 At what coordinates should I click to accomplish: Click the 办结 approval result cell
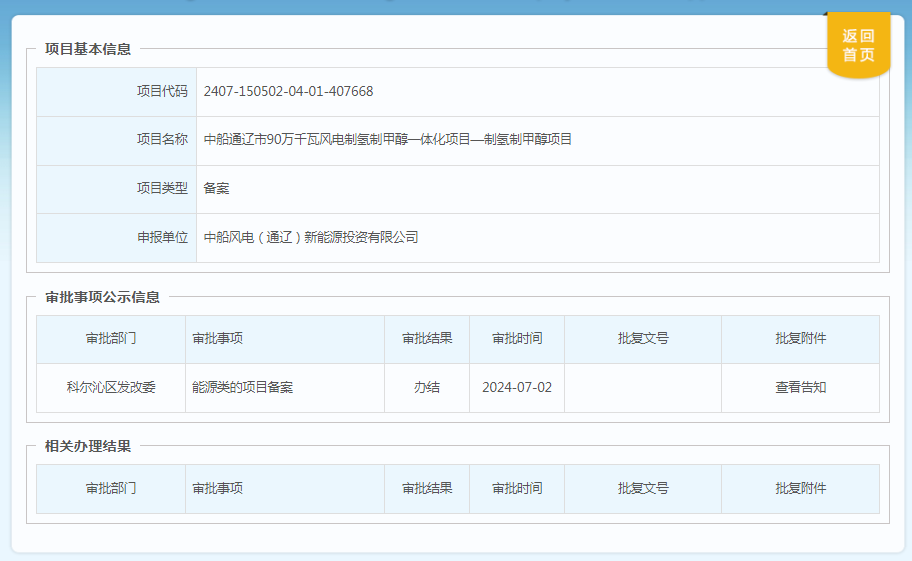(x=427, y=387)
